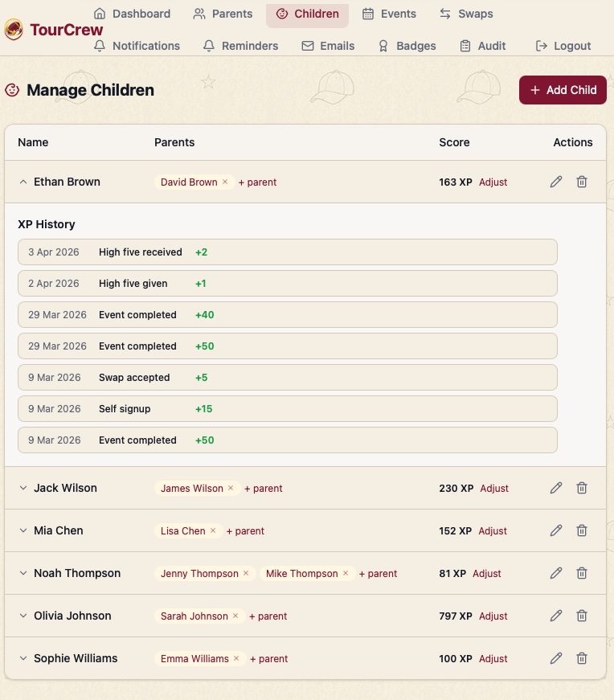Delete Sophie Williams using trash icon
The height and width of the screenshot is (700, 614).
[581, 658]
